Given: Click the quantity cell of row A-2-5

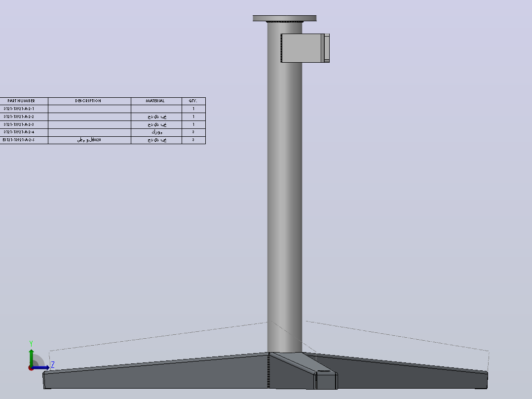Looking at the screenshot, I should [x=194, y=140].
